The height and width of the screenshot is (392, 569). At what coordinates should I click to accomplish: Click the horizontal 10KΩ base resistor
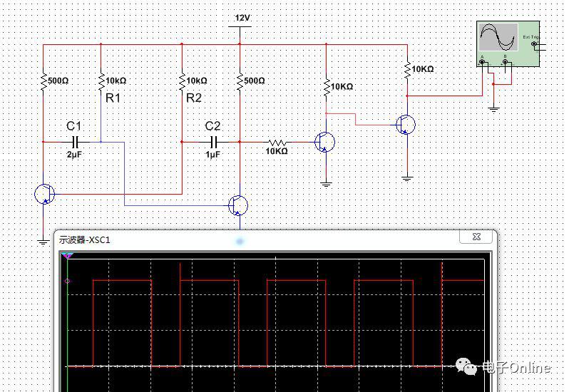[277, 142]
